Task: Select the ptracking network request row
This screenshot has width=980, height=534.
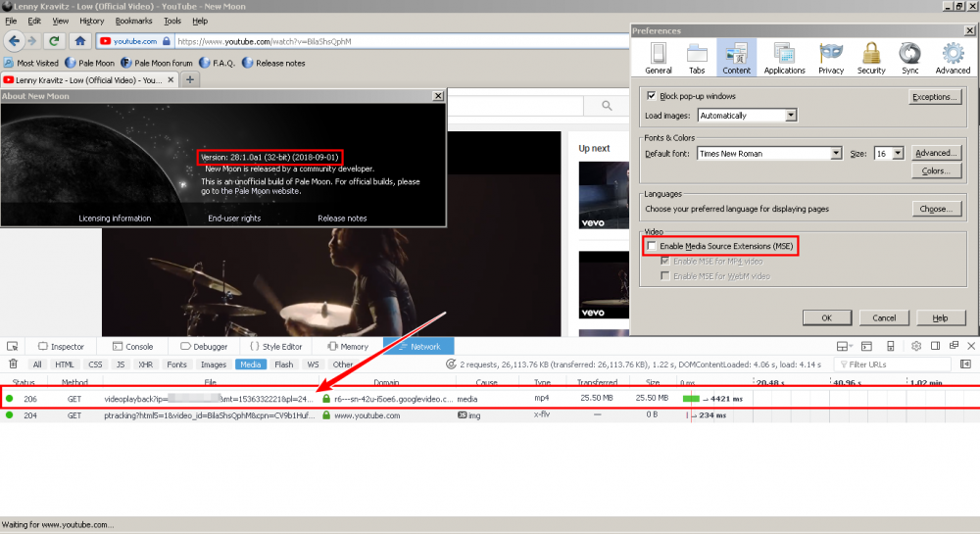Action: (490, 415)
